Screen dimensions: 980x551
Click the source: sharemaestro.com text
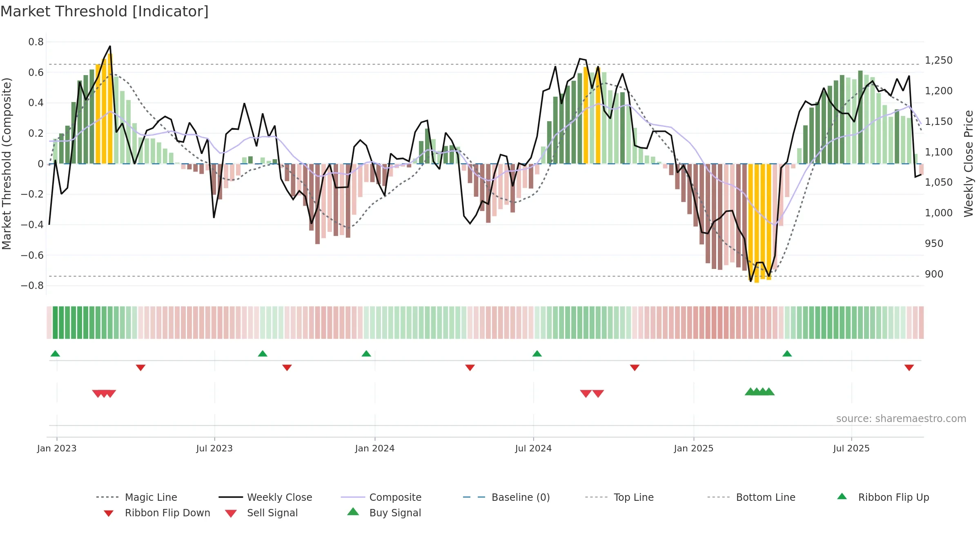tap(901, 419)
